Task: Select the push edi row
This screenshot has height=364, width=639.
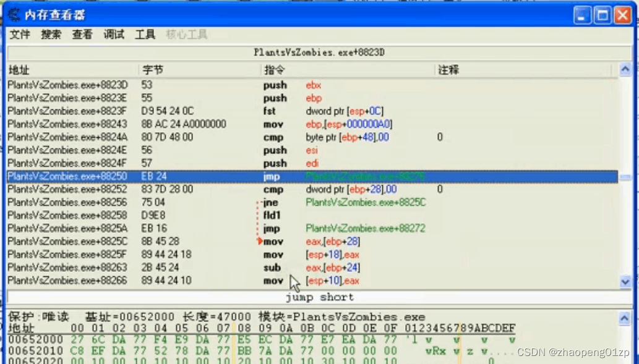Action: pos(312,163)
